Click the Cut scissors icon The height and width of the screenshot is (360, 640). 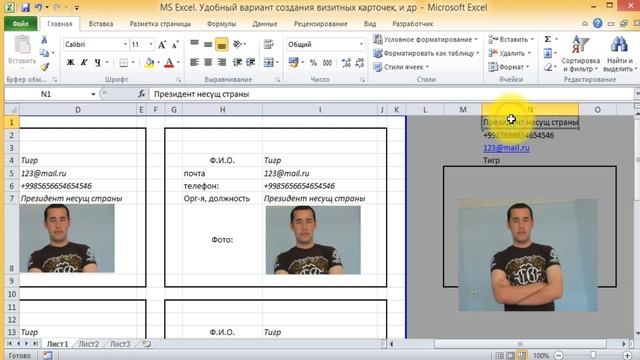pos(44,39)
